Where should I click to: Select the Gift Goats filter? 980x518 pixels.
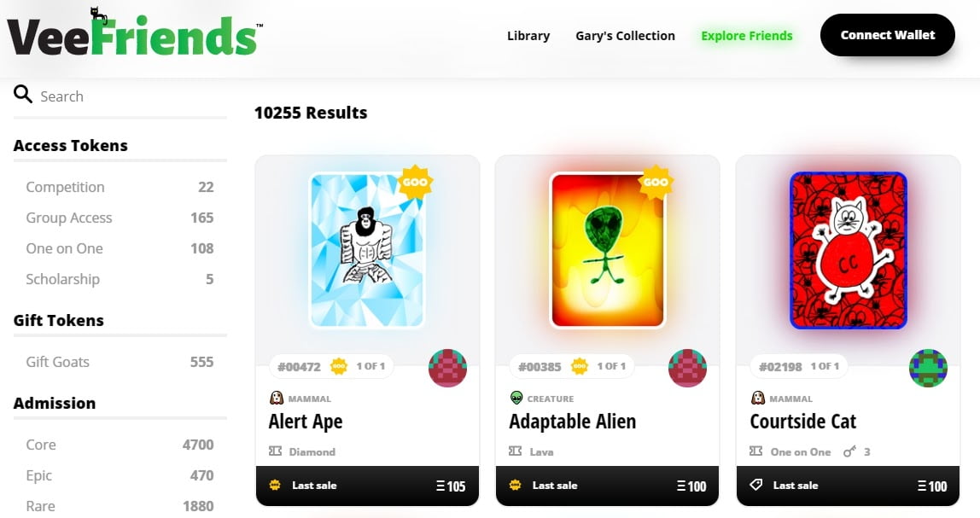click(x=120, y=362)
